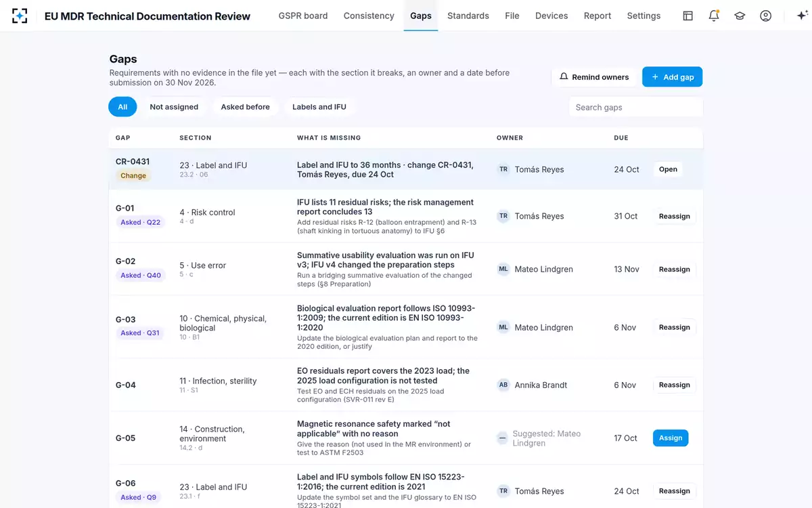The height and width of the screenshot is (508, 812).
Task: Open the Standards tab
Action: (x=468, y=16)
